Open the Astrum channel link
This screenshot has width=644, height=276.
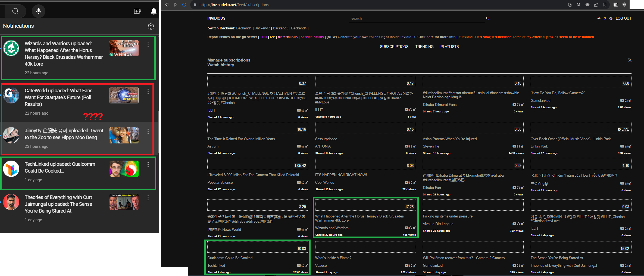coord(213,146)
